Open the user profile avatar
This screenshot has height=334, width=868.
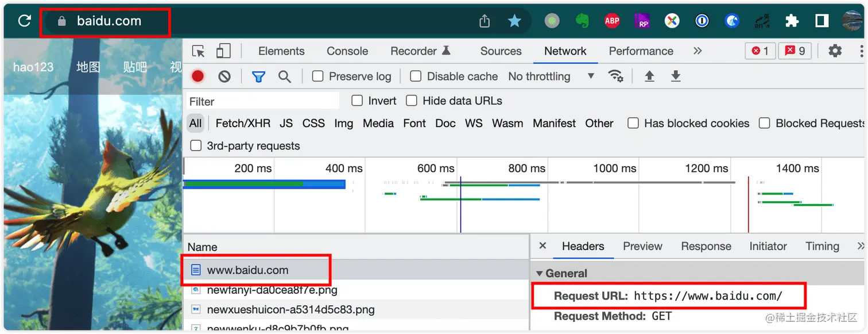[852, 21]
